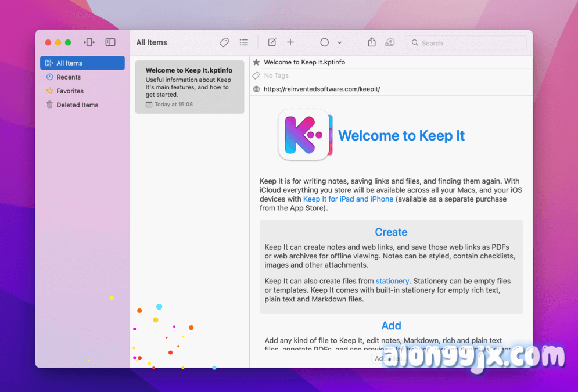Click the globe icon beside the keepit URL

click(256, 89)
